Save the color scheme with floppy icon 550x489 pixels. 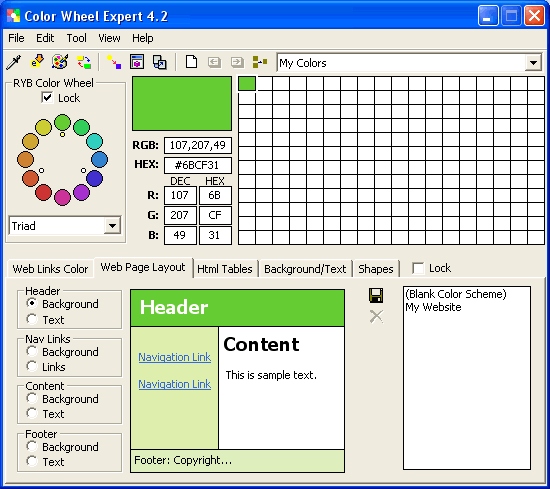point(376,295)
